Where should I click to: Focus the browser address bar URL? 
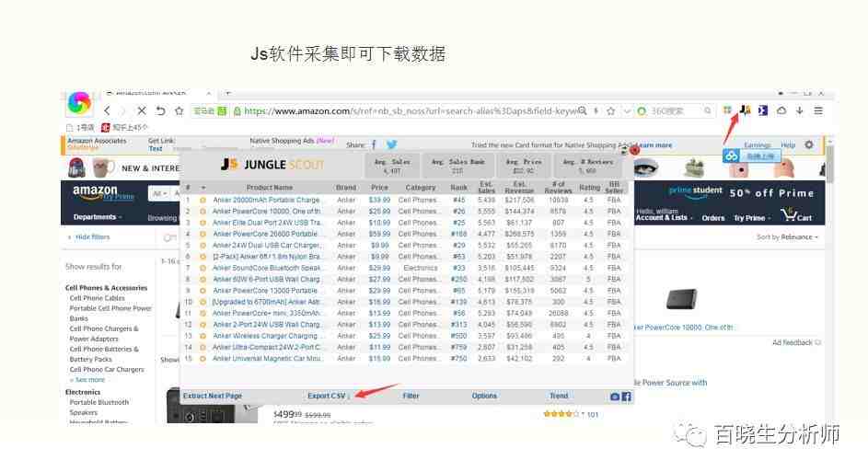410,110
